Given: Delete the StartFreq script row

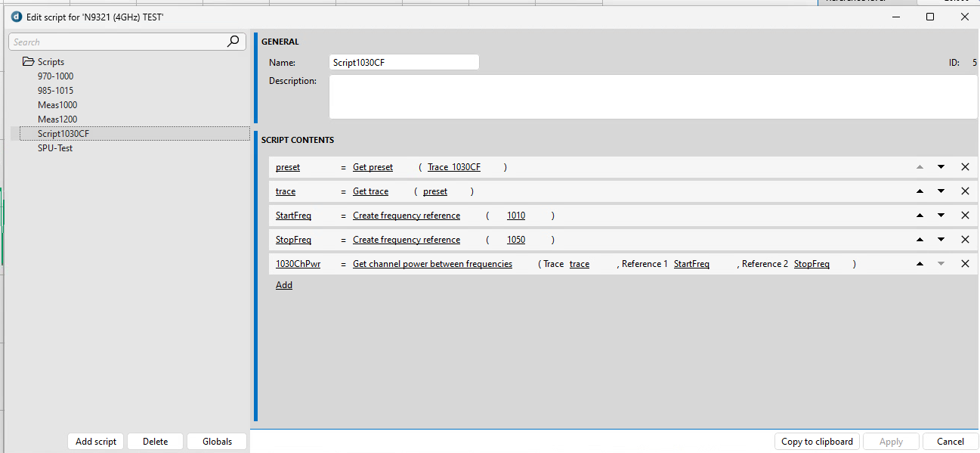Looking at the screenshot, I should (x=965, y=216).
